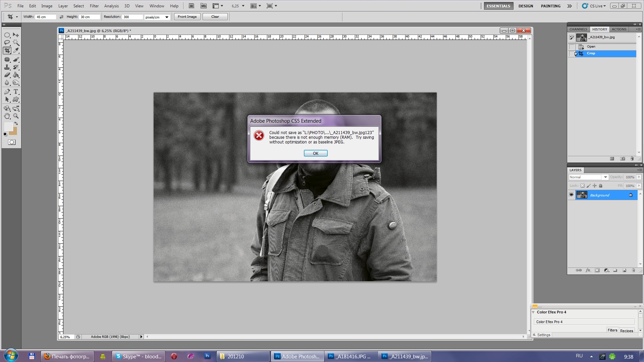Image resolution: width=644 pixels, height=362 pixels.
Task: Click the Resolution input field
Action: pyautogui.click(x=132, y=17)
